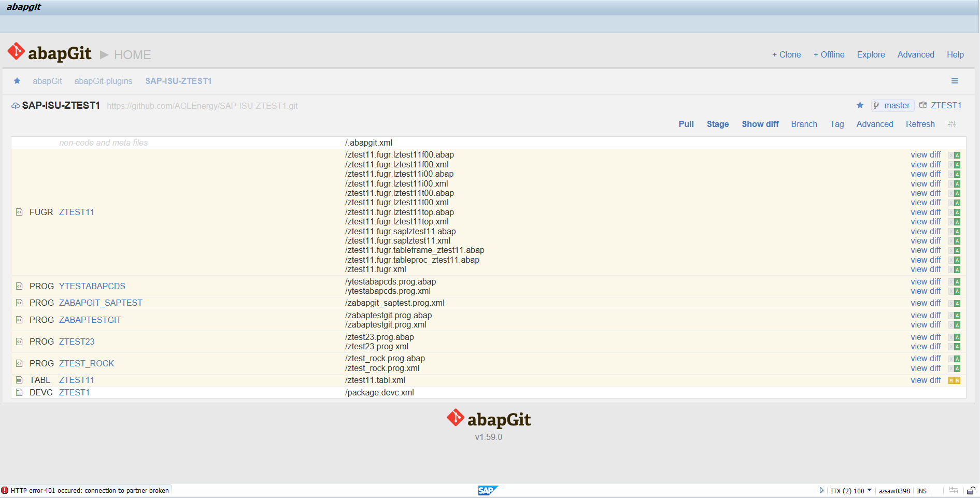Screen dimensions: 980x498
Task: Click the padlock icon in status bar
Action: (971, 490)
